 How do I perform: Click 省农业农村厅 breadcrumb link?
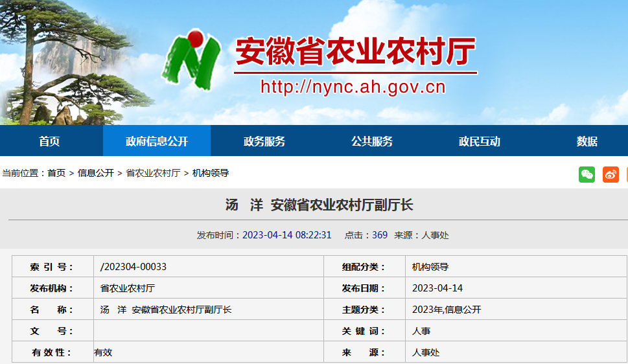(x=153, y=173)
